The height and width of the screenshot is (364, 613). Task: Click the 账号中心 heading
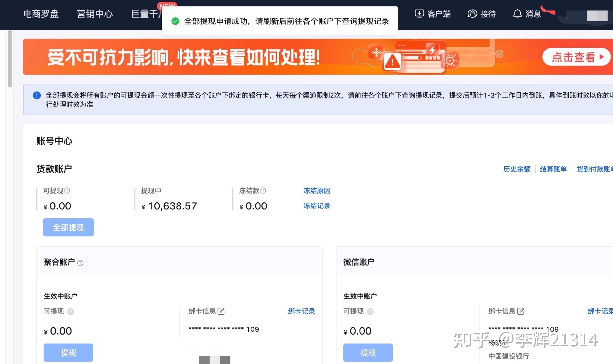54,141
